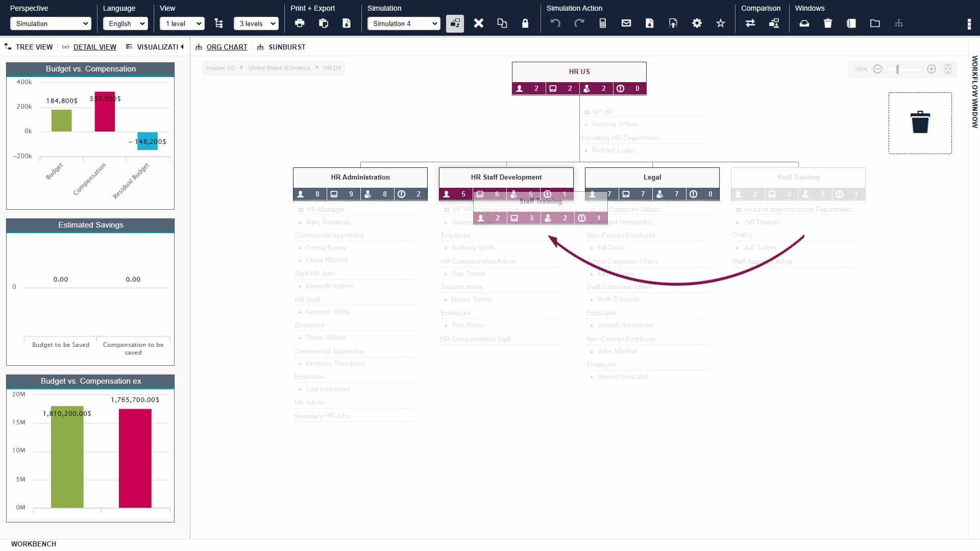Expand the 3 levels dropdown
980x551 pixels.
tap(256, 23)
